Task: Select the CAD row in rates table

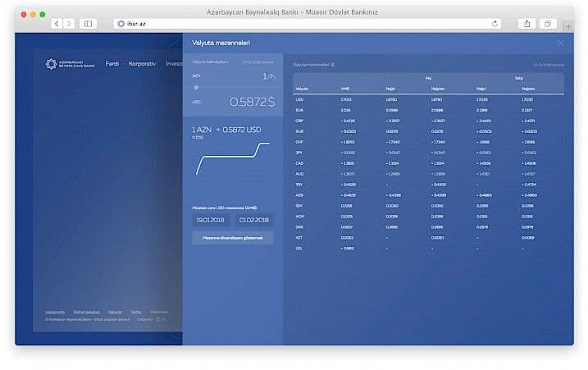Action: [x=428, y=163]
